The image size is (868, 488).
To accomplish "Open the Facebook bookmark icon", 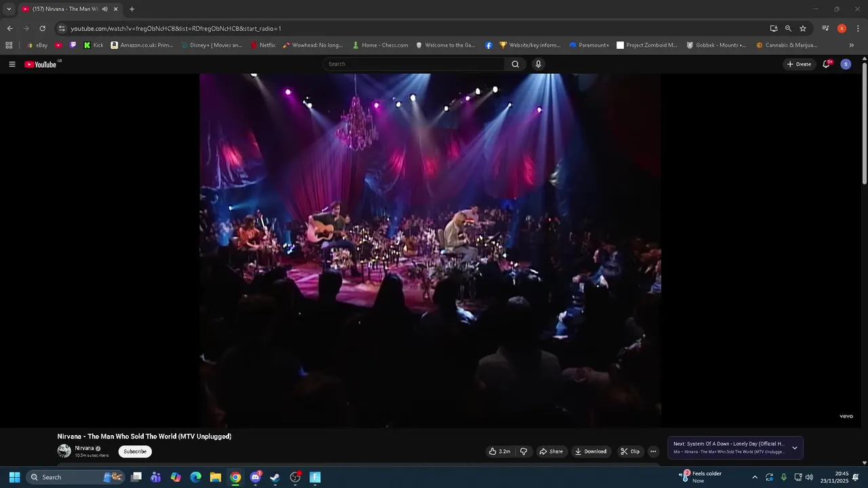I will [x=489, y=45].
